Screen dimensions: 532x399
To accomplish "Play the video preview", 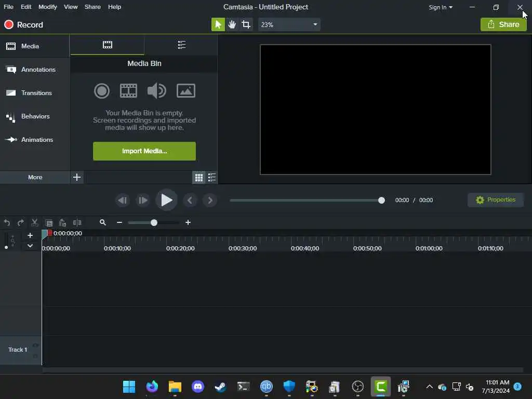I will (x=166, y=200).
